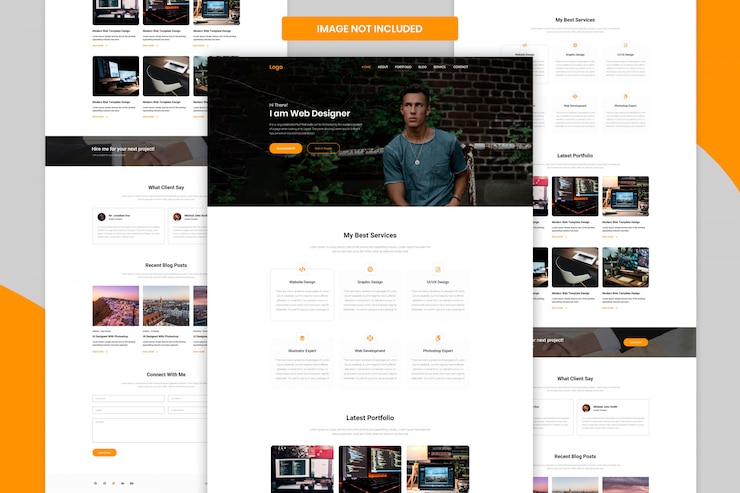The image size is (740, 493).
Task: Open the code screen thumbnail in center Latest Portfolio
Action: (x=370, y=469)
